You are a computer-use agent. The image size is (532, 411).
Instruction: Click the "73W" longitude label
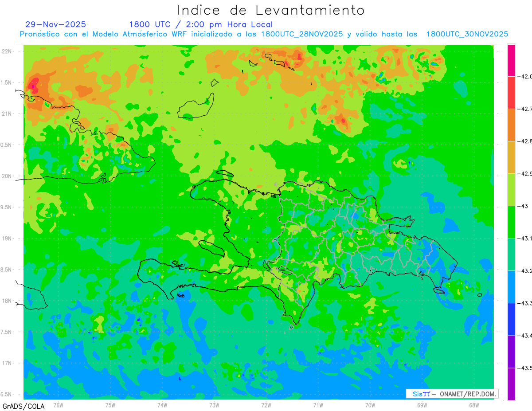[214, 405]
